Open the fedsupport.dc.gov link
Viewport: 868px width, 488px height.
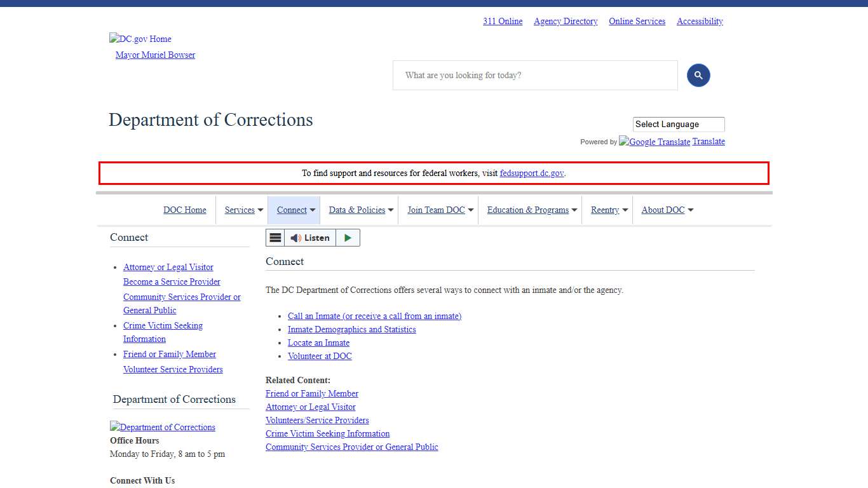pyautogui.click(x=531, y=173)
